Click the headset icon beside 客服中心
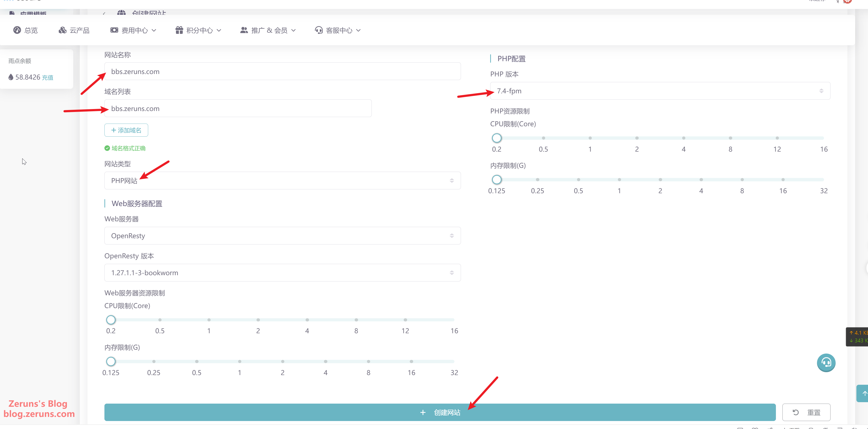 click(318, 30)
